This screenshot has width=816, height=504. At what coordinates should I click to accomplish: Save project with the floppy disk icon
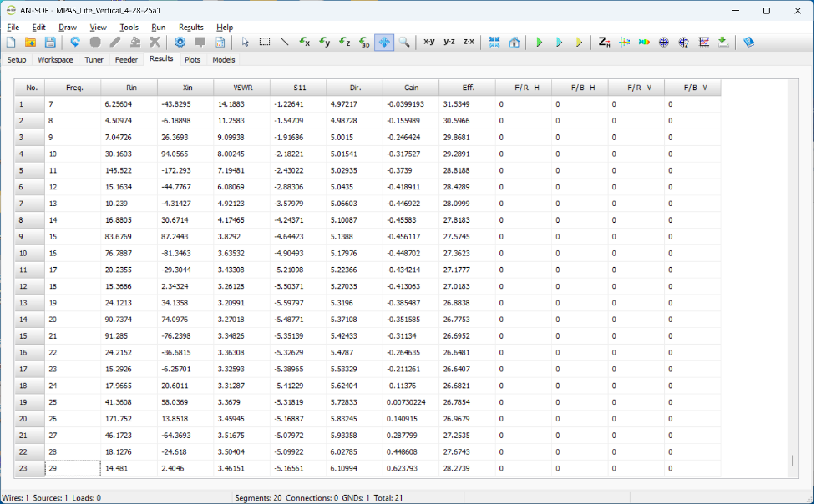50,43
